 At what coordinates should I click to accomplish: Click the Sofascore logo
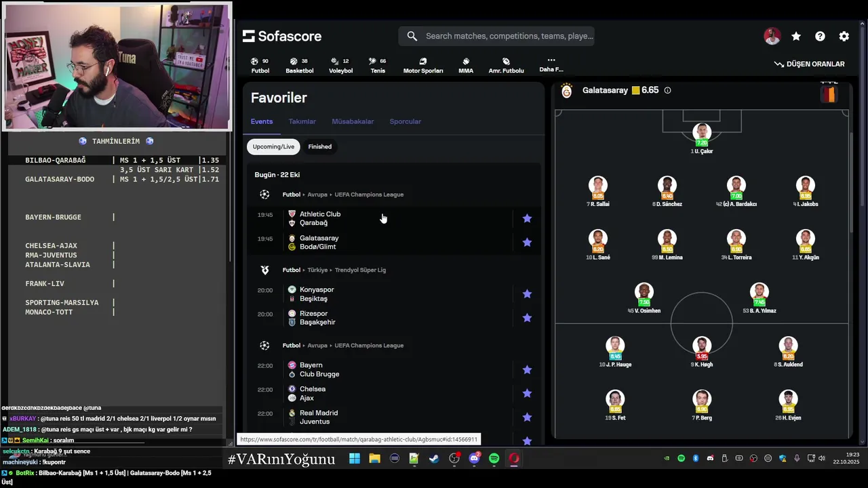pyautogui.click(x=282, y=36)
